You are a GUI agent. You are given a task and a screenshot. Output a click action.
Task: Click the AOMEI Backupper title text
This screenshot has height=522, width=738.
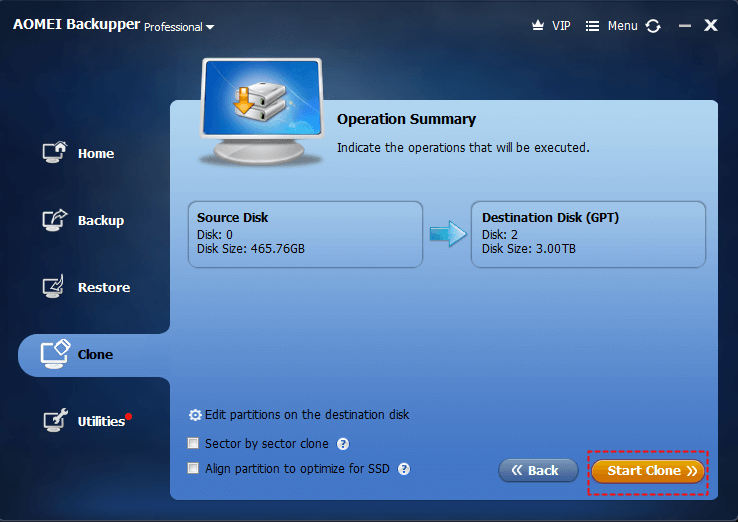click(x=76, y=24)
